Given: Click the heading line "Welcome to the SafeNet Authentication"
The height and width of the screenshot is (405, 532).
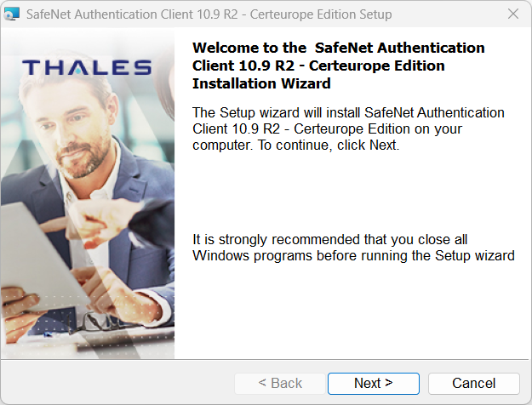Looking at the screenshot, I should (339, 48).
